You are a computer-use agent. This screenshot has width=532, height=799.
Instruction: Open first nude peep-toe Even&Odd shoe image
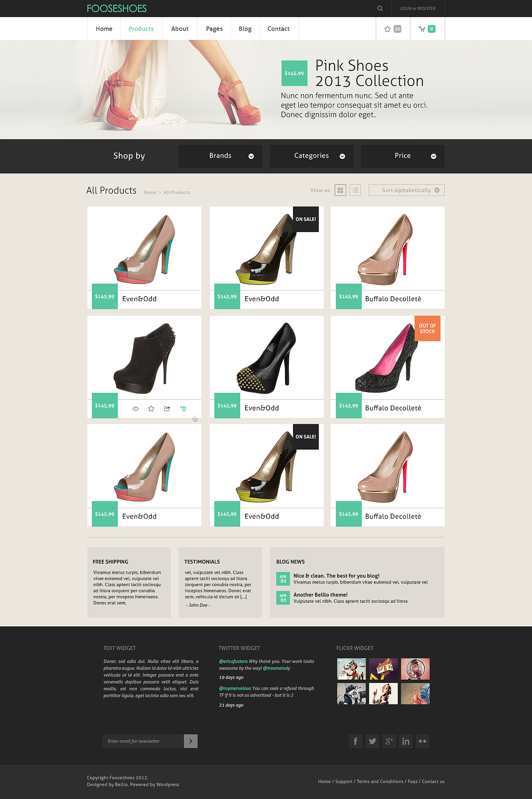(145, 249)
